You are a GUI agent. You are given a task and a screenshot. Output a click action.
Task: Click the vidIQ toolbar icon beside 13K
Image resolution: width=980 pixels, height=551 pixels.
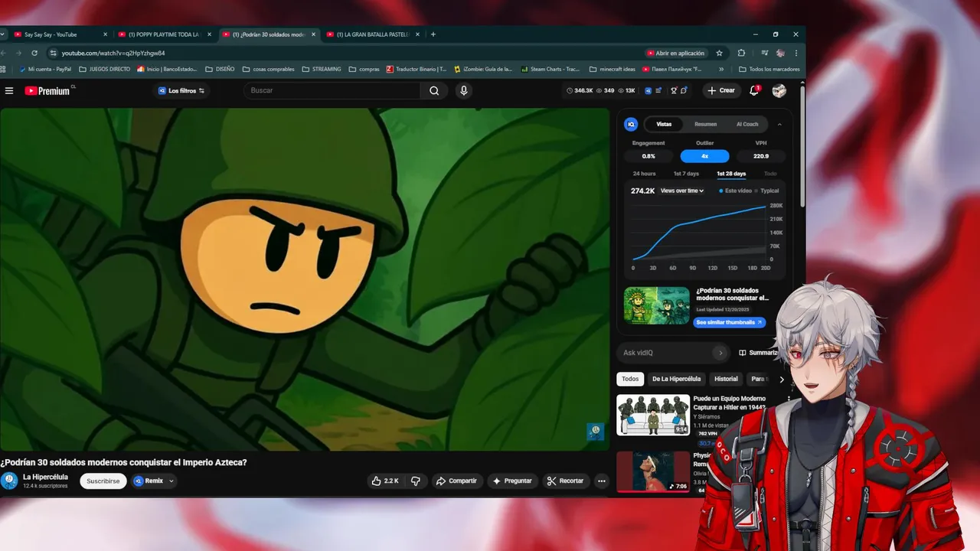[648, 90]
